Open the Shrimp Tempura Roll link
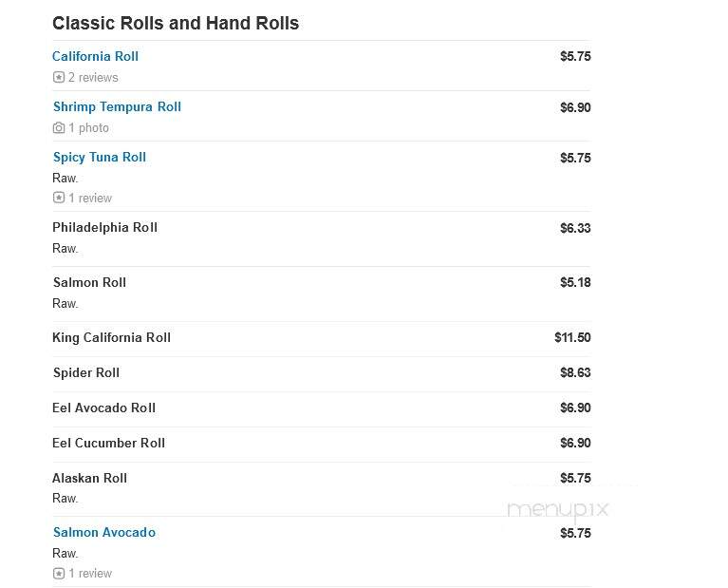This screenshot has width=728, height=588. click(x=117, y=107)
